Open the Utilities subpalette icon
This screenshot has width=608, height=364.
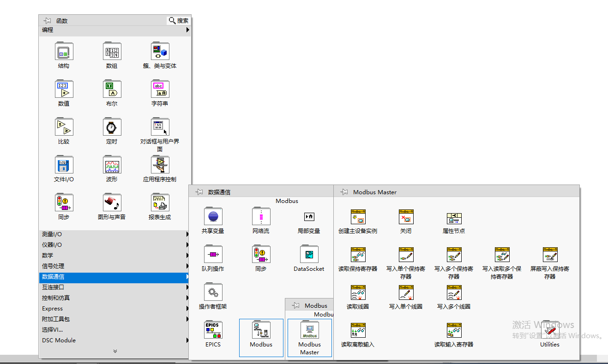click(550, 330)
